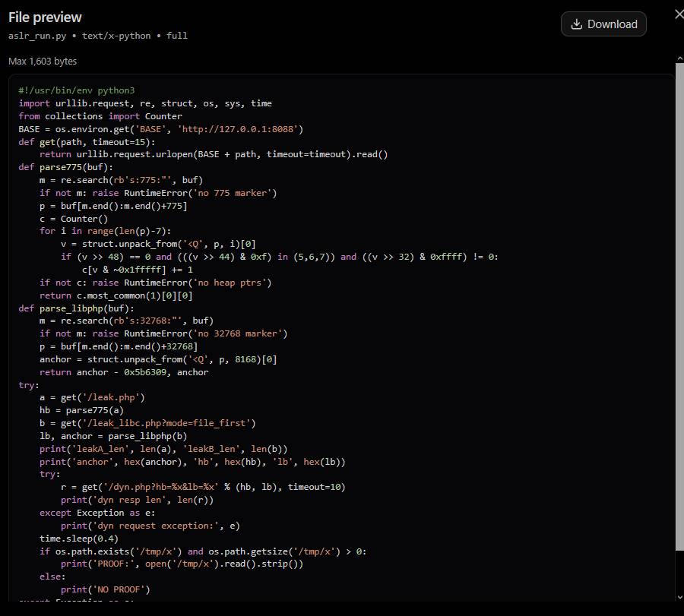This screenshot has height=616, width=684.
Task: Click the "else:" line
Action: (x=52, y=577)
